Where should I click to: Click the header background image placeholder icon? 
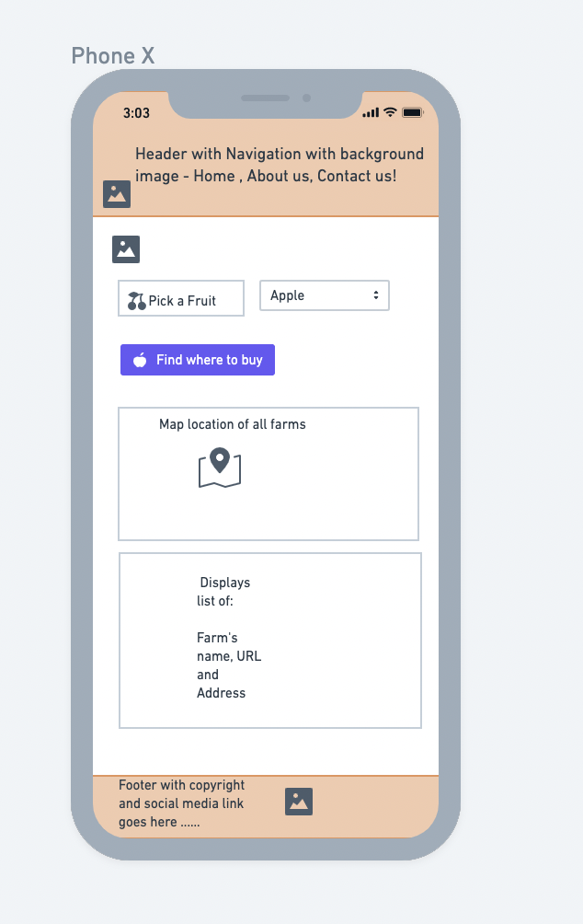pyautogui.click(x=116, y=194)
